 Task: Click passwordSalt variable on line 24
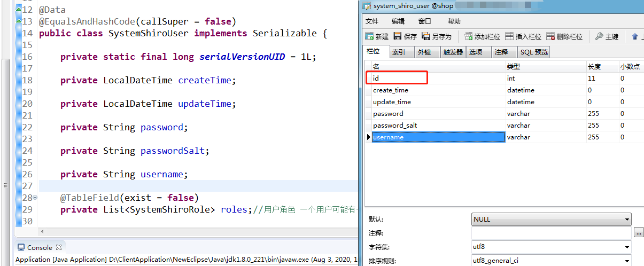coord(172,151)
